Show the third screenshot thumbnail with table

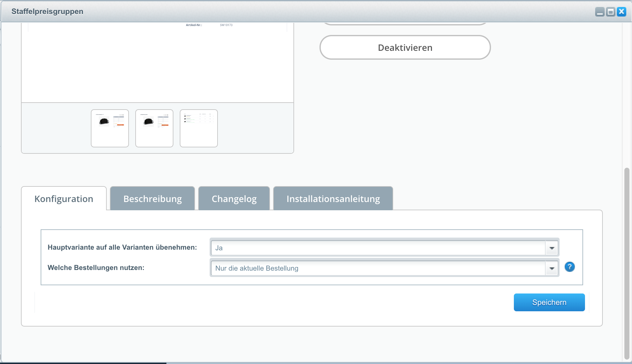199,128
